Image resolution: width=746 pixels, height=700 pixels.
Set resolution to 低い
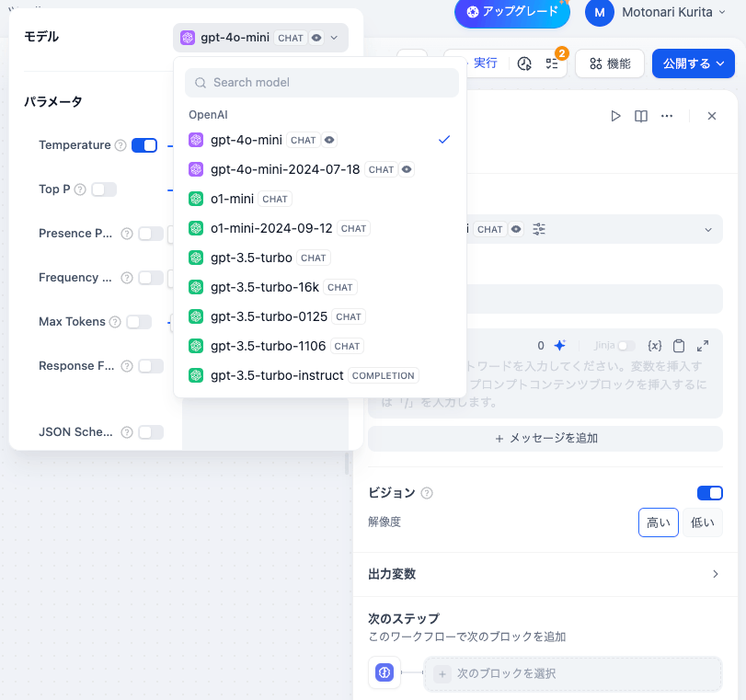point(703,522)
